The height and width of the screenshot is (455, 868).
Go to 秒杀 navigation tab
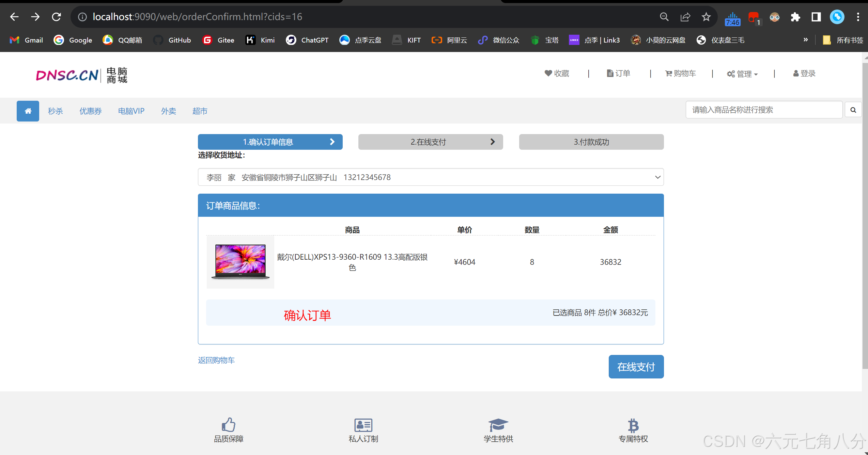pos(55,111)
